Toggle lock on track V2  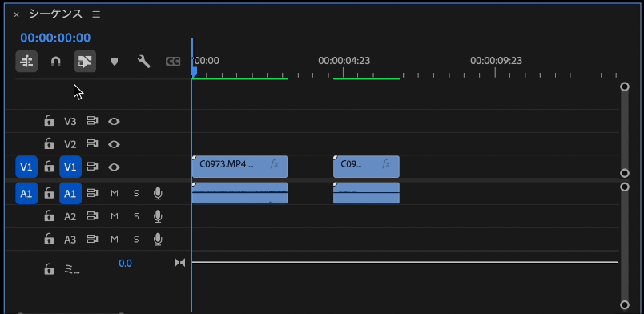(49, 144)
